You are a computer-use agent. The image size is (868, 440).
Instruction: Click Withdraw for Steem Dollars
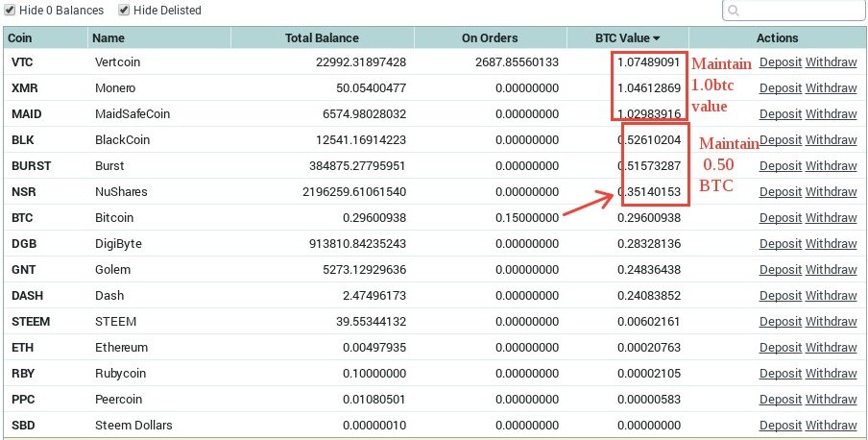coord(831,426)
